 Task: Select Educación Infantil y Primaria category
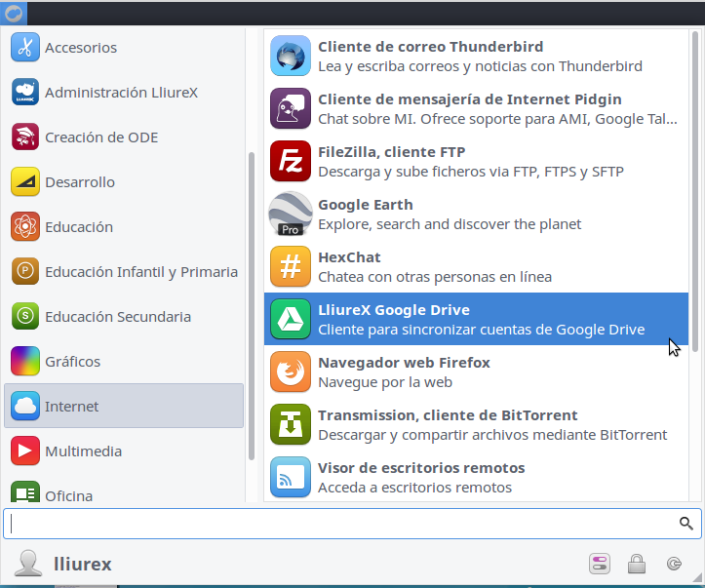point(140,272)
